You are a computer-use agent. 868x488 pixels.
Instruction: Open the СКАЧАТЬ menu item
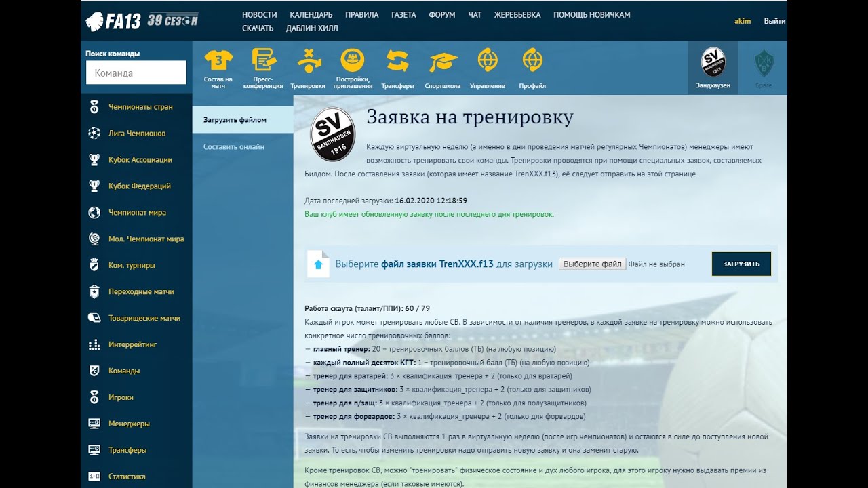pos(258,28)
